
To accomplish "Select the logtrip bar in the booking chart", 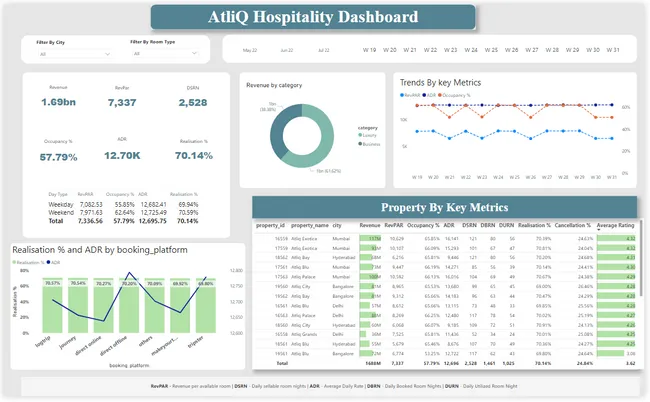I will (x=52, y=305).
